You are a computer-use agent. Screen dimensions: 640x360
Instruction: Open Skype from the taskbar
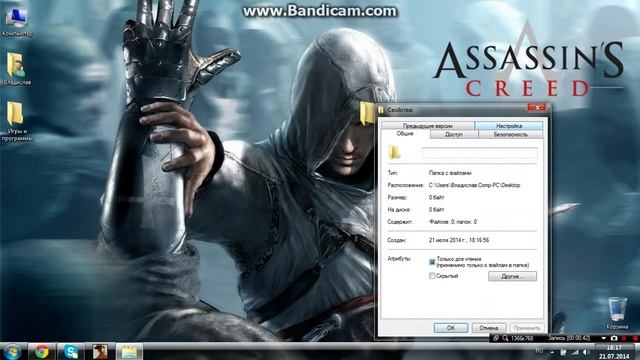point(71,351)
